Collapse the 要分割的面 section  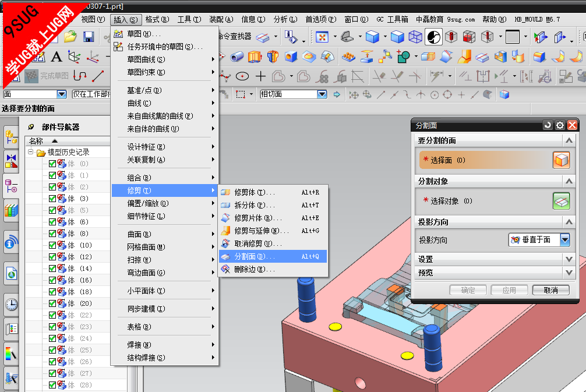(569, 140)
